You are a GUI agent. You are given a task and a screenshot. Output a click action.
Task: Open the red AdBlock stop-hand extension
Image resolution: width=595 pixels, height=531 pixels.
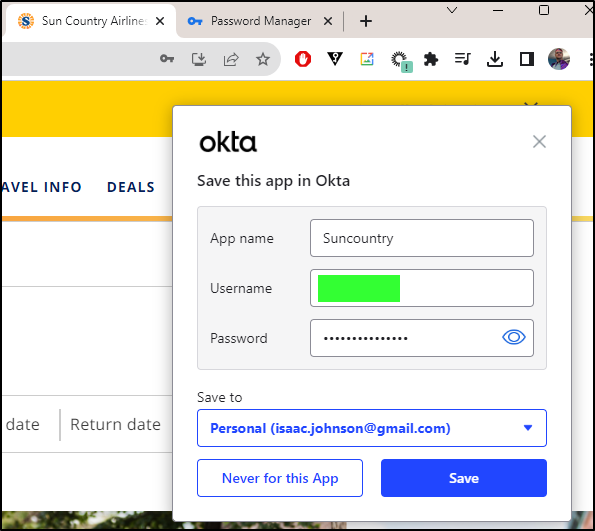pyautogui.click(x=303, y=59)
